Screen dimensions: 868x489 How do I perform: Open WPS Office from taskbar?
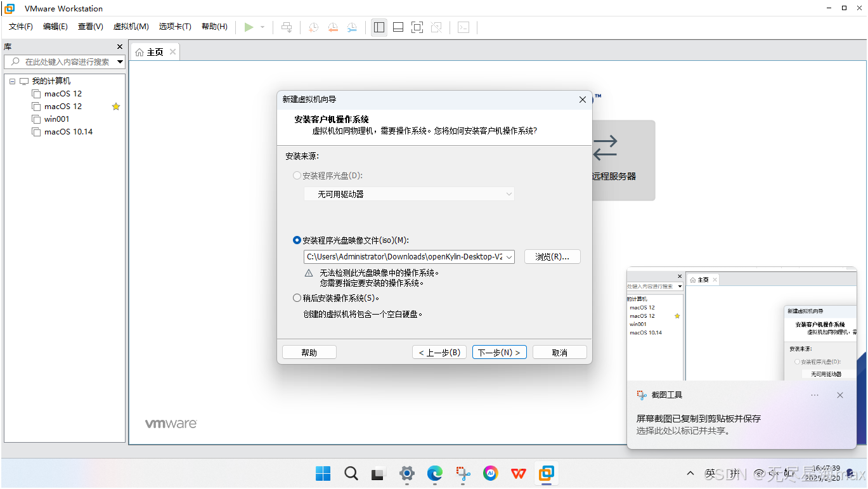[x=518, y=473]
